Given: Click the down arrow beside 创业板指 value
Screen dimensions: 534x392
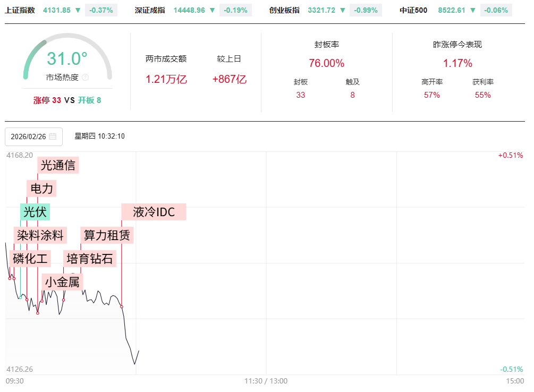Looking at the screenshot, I should (342, 10).
